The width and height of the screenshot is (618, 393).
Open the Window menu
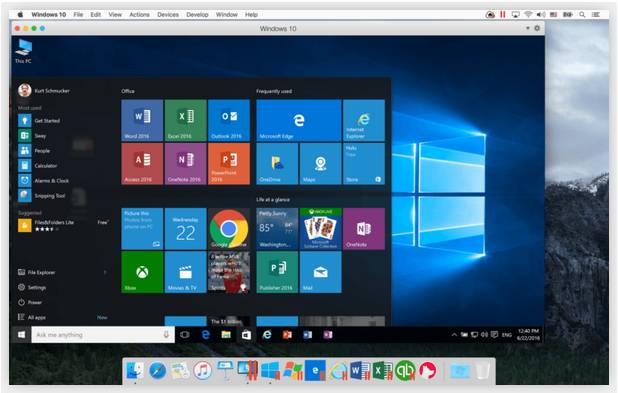tap(227, 15)
